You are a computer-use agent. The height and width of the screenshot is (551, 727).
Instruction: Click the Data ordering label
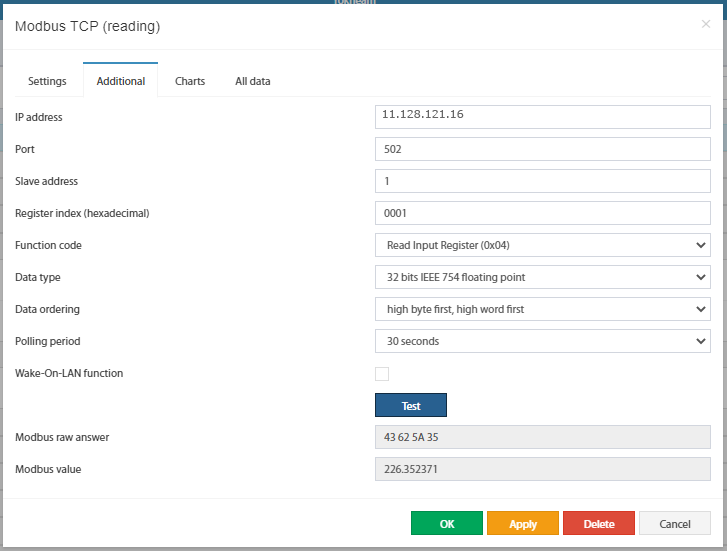click(47, 309)
